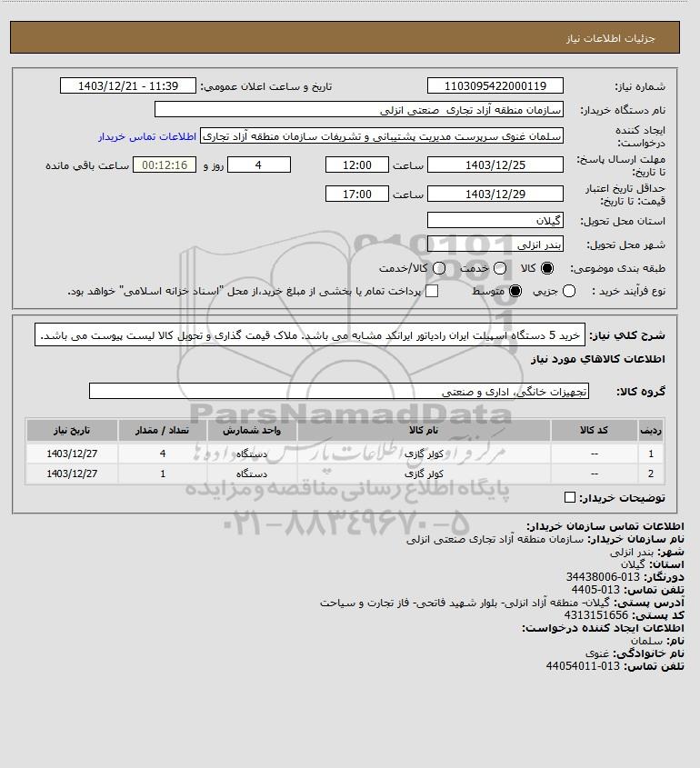Screen dimensions: 700x768
Task: Click the response deadline time 12:00
Action: 357,165
